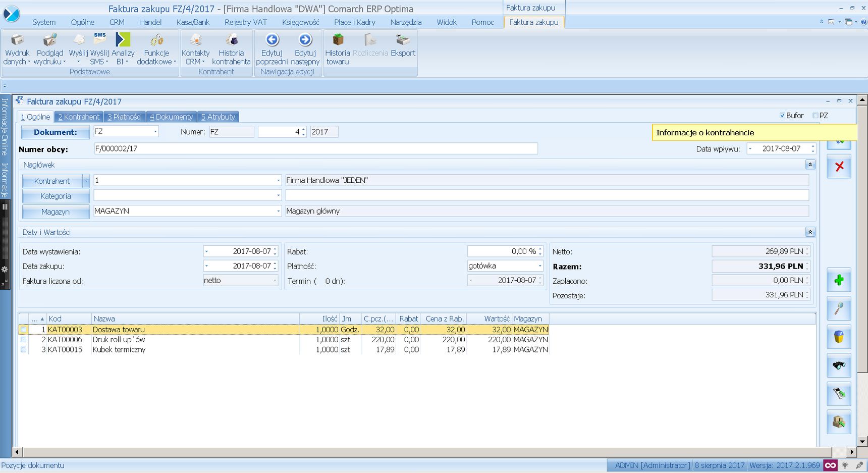The image size is (868, 473).
Task: Open Kategoria dropdown
Action: [278, 195]
